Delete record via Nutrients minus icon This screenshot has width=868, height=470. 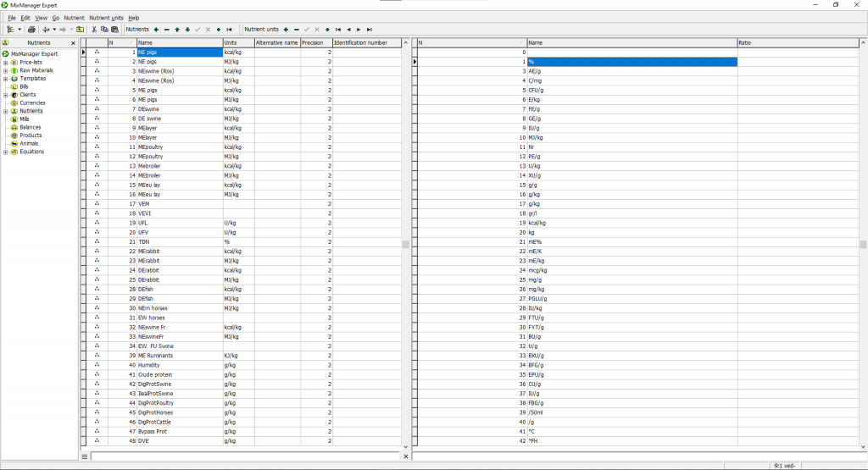(x=167, y=30)
